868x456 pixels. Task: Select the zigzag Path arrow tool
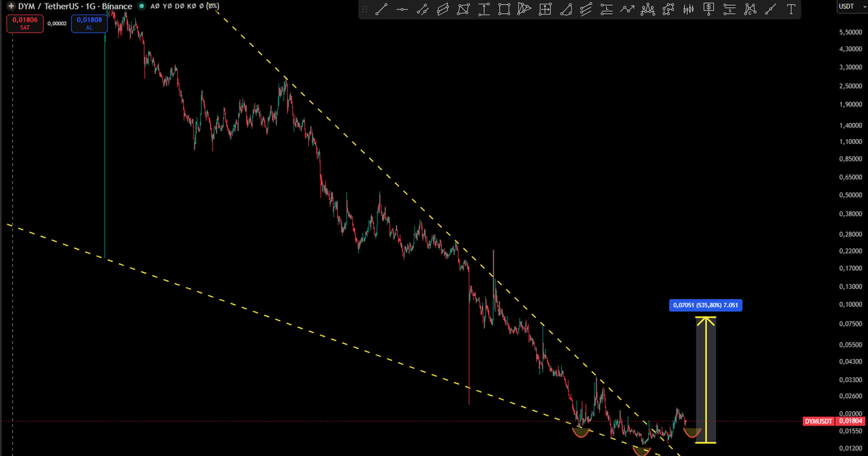(x=627, y=9)
